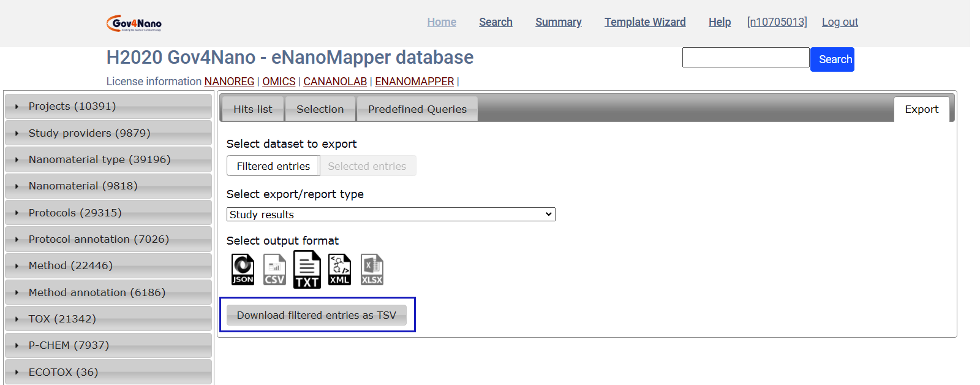
Task: Open Summary in top navigation
Action: coord(559,22)
